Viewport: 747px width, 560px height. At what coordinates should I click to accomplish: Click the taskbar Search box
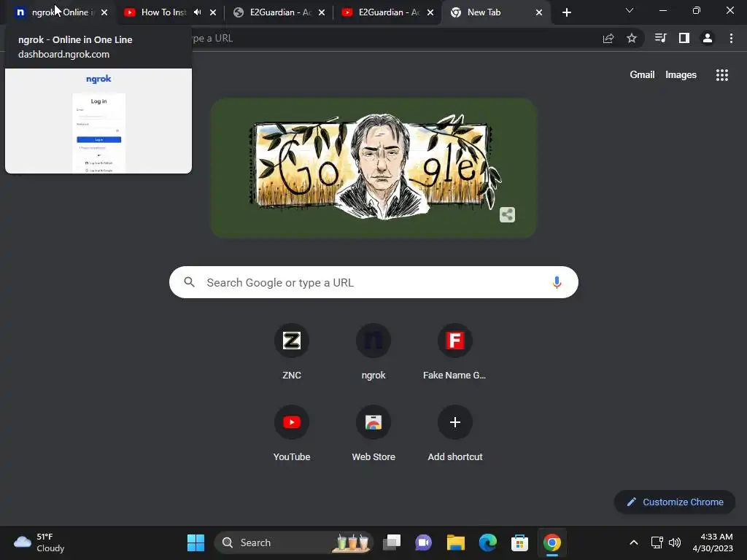click(x=294, y=542)
